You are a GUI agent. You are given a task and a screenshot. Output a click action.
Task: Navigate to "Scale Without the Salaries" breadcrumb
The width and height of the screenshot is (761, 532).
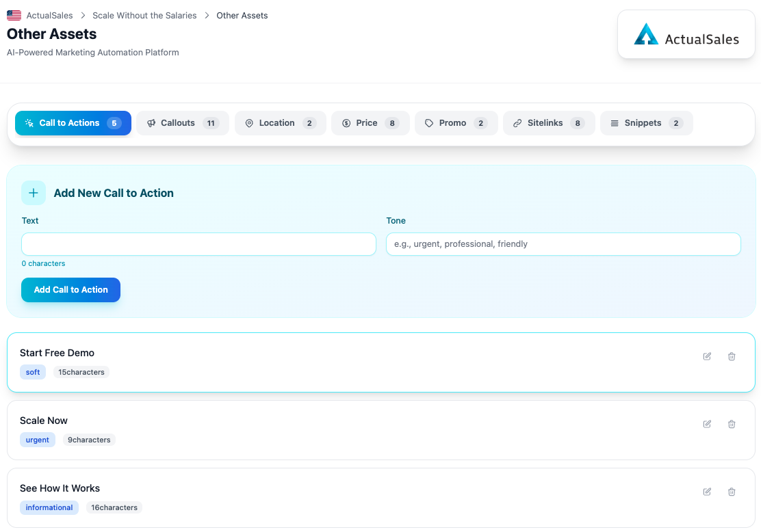[144, 15]
